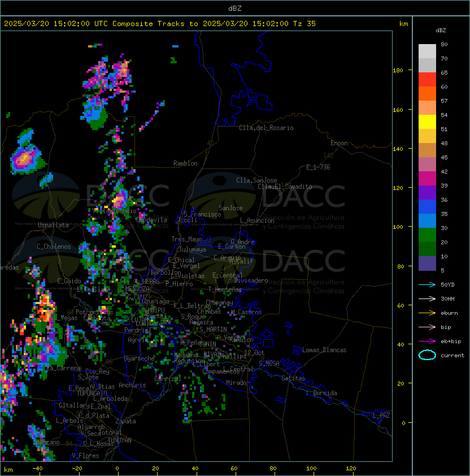Click the Cila.del_Rosario label
Image resolution: width=470 pixels, height=476 pixels.
[266, 128]
